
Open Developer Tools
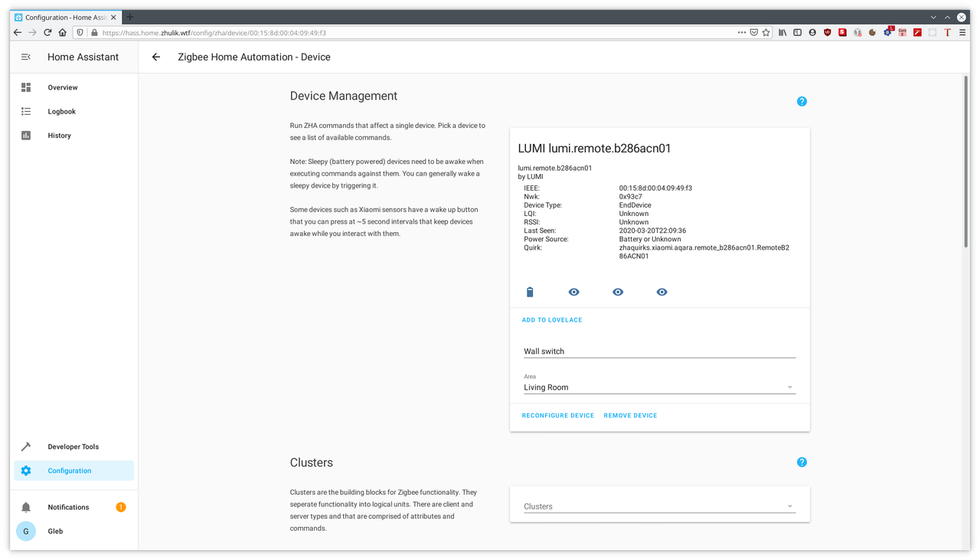(x=73, y=447)
